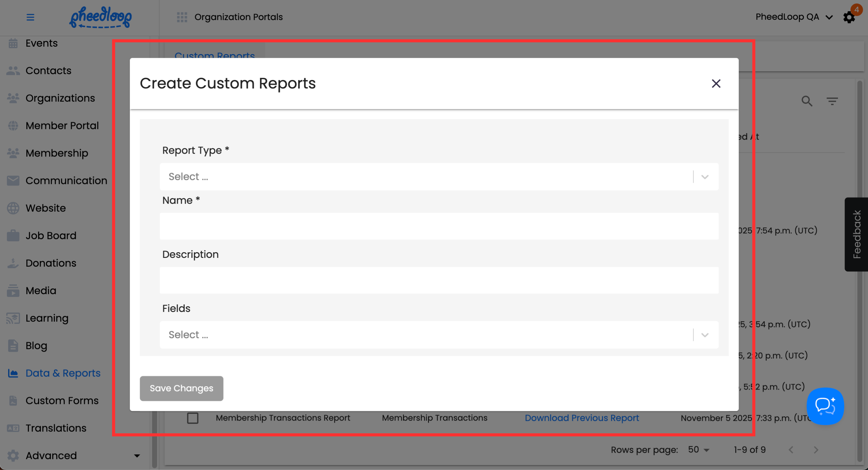
Task: Change rows per page value
Action: [x=699, y=450]
